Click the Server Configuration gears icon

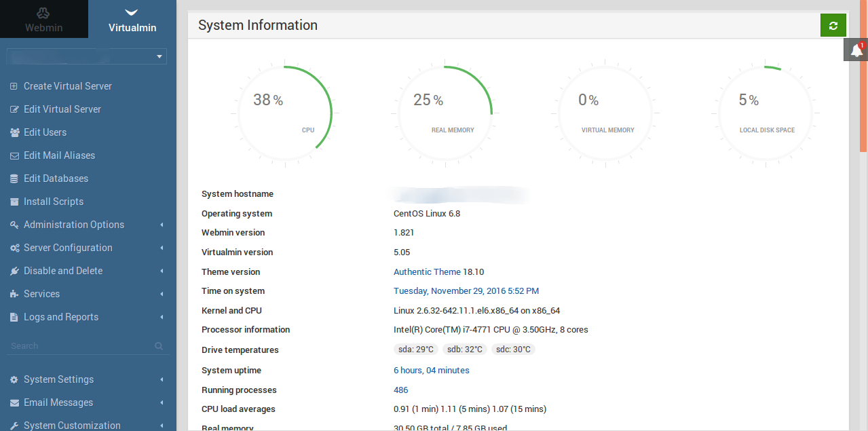[x=14, y=248]
